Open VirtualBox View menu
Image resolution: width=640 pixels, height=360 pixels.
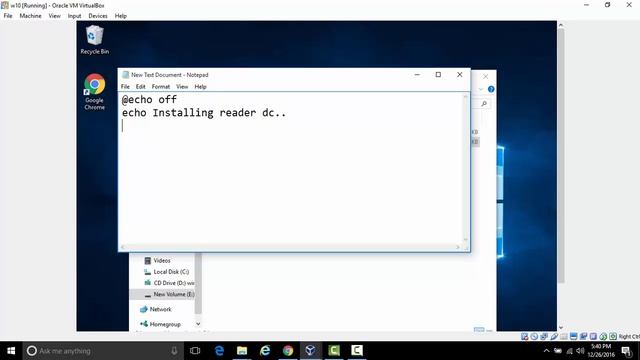click(54, 16)
